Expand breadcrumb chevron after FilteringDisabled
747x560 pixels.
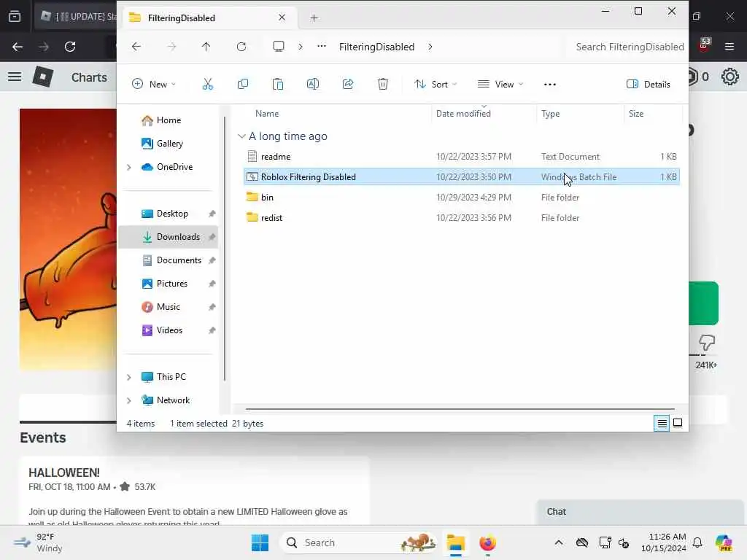coord(430,47)
